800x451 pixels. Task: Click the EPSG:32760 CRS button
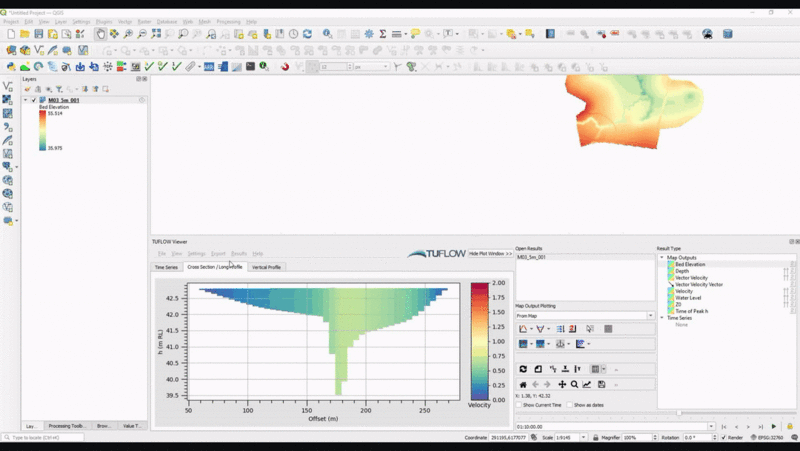click(772, 438)
